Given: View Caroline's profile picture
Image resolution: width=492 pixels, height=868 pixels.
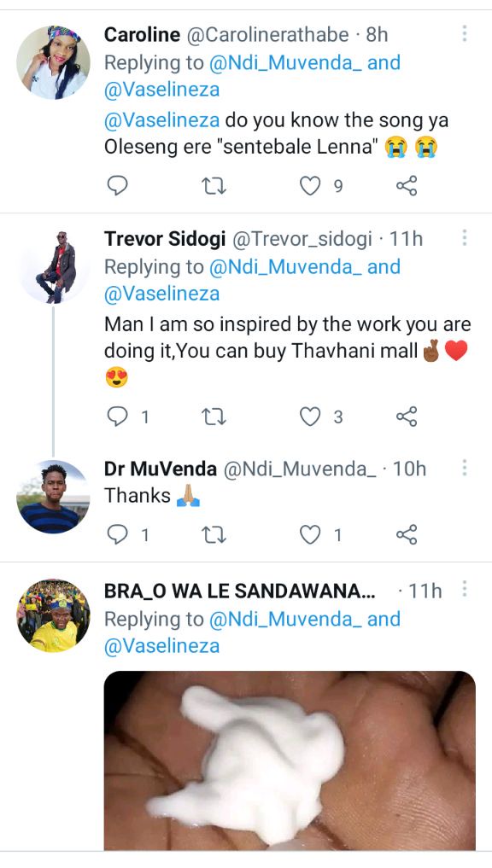Looking at the screenshot, I should point(53,61).
